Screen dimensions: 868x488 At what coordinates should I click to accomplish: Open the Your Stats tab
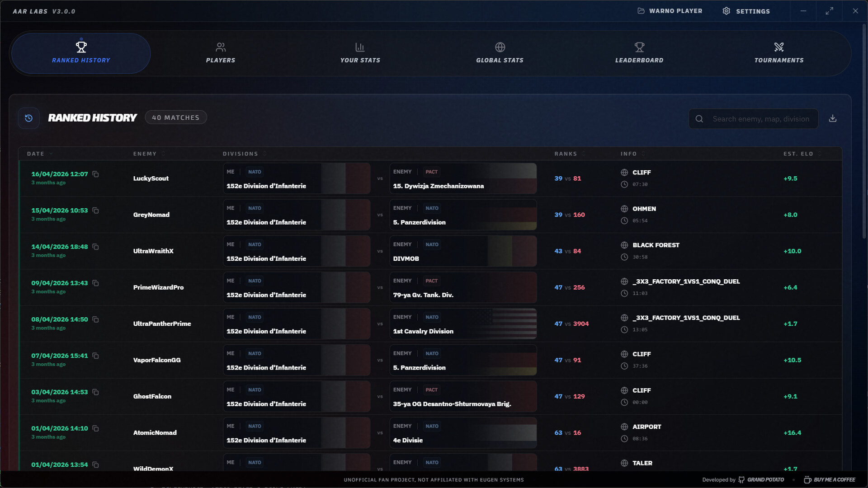coord(360,53)
